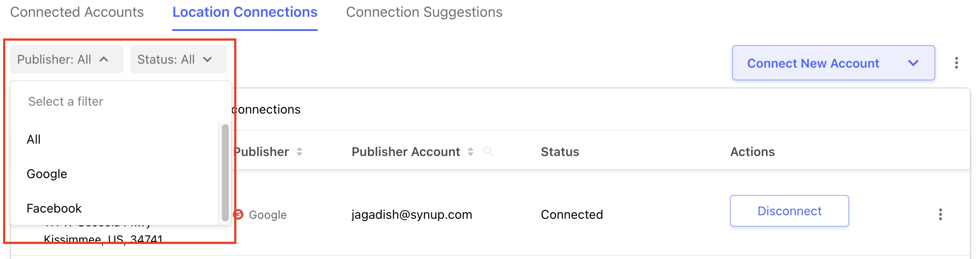Select the Location Connections tab

[x=245, y=12]
